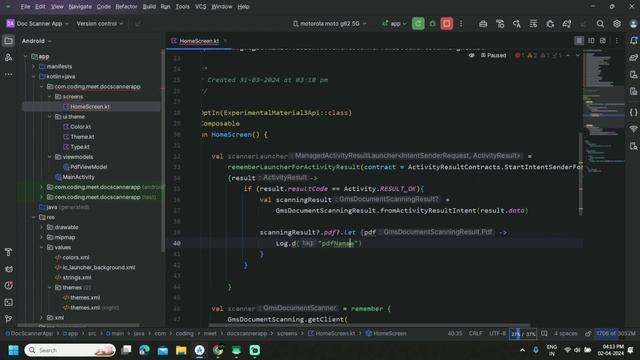The height and width of the screenshot is (360, 640).
Task: Open the Navigate menu
Action: click(80, 7)
